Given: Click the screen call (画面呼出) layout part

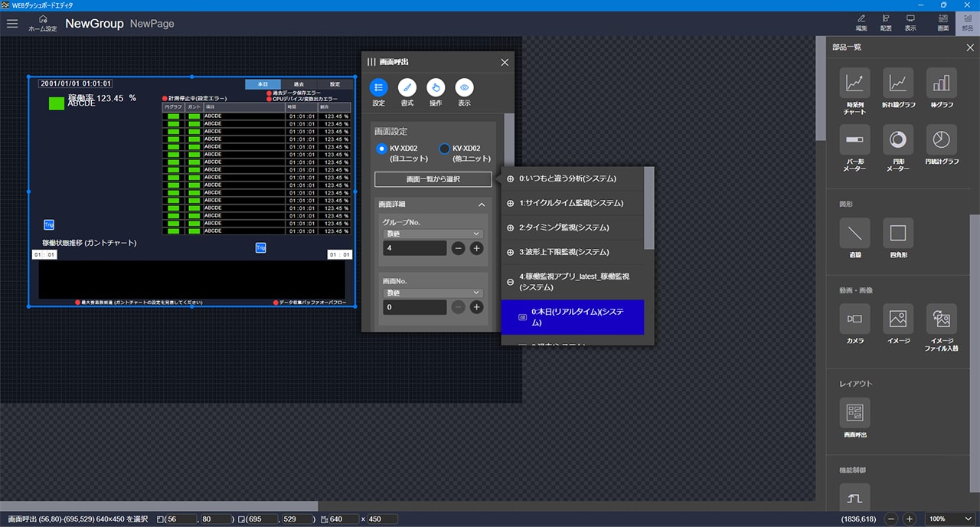Looking at the screenshot, I should click(854, 413).
